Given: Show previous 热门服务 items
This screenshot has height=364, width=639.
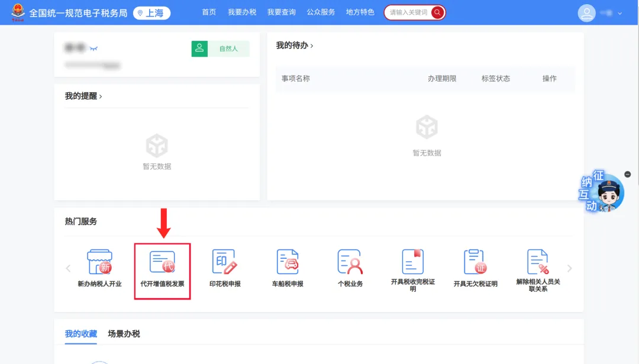Looking at the screenshot, I should point(68,268).
